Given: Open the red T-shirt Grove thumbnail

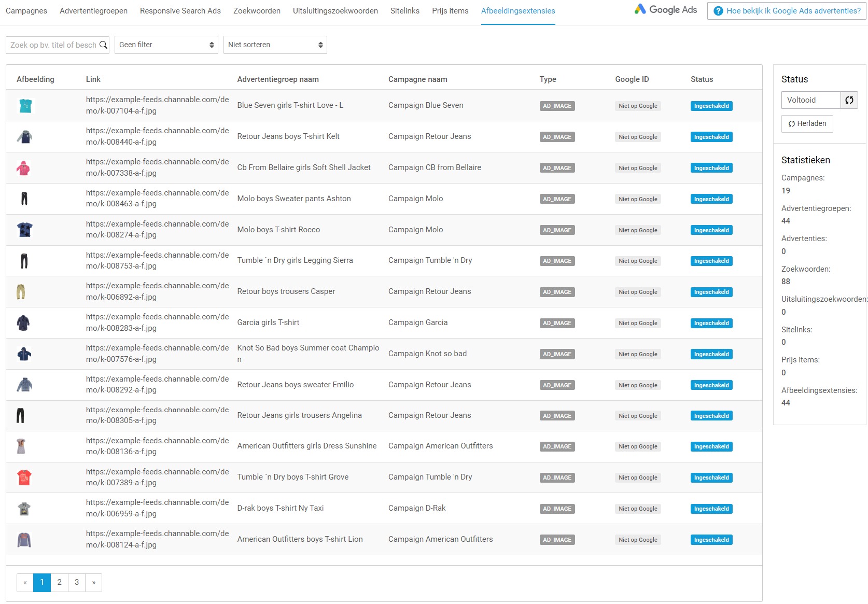Looking at the screenshot, I should 24,477.
